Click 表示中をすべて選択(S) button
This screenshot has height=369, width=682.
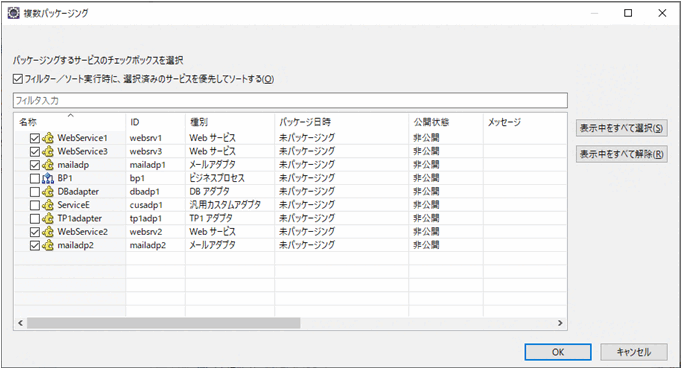(x=622, y=128)
